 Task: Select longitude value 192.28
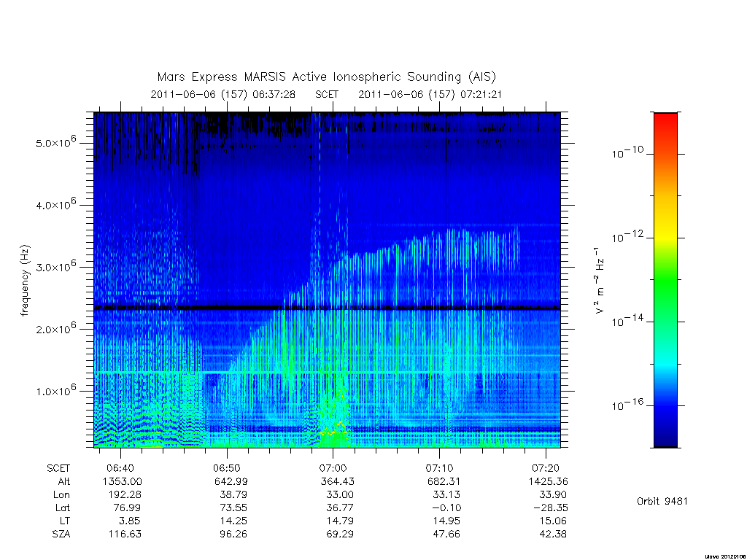125,495
